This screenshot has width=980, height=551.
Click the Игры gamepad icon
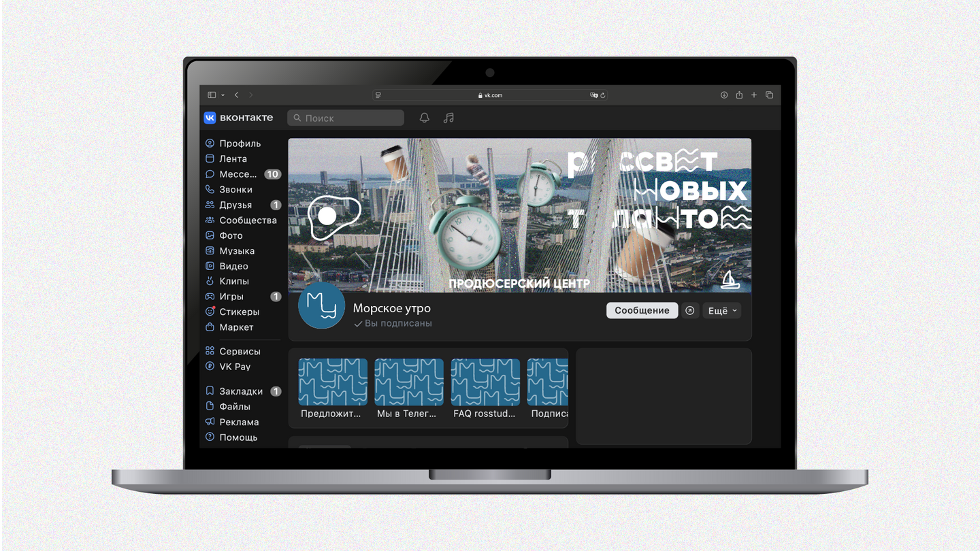pos(210,297)
